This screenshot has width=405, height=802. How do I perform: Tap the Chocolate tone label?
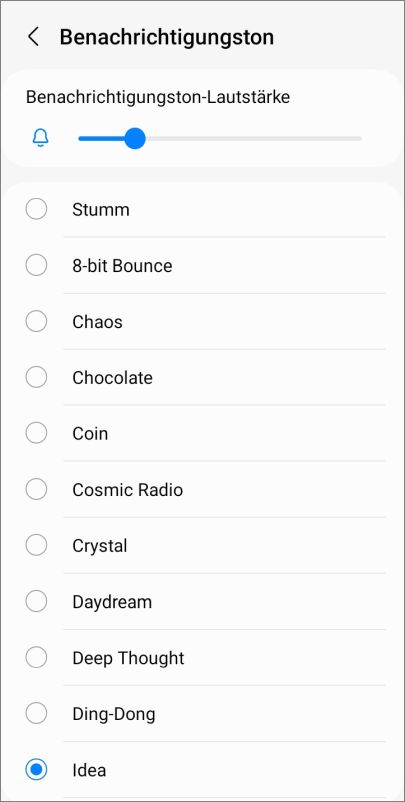(112, 377)
